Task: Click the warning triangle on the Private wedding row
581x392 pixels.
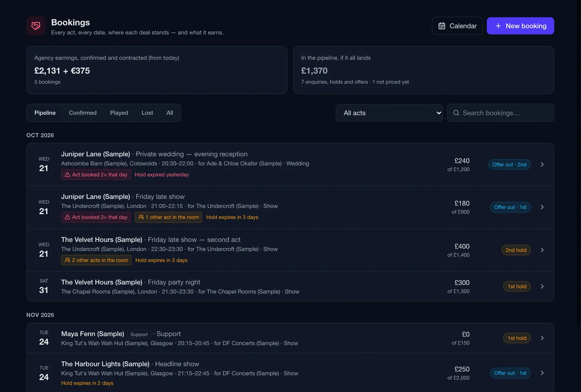Action: pos(67,175)
